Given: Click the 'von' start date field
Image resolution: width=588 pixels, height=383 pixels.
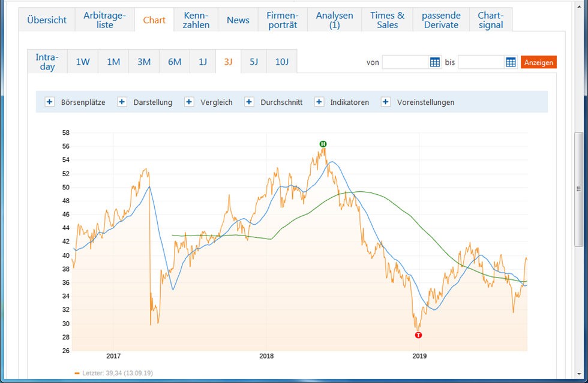Looking at the screenshot, I should [x=406, y=62].
